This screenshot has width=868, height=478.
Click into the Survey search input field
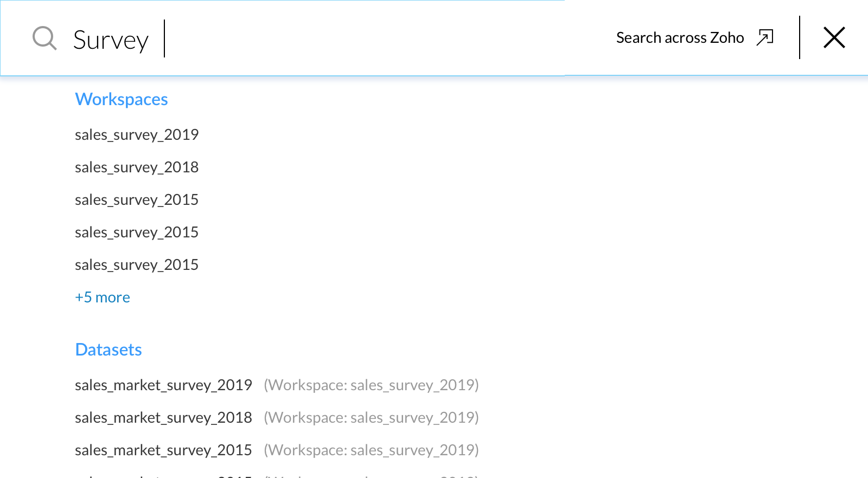pos(325,39)
